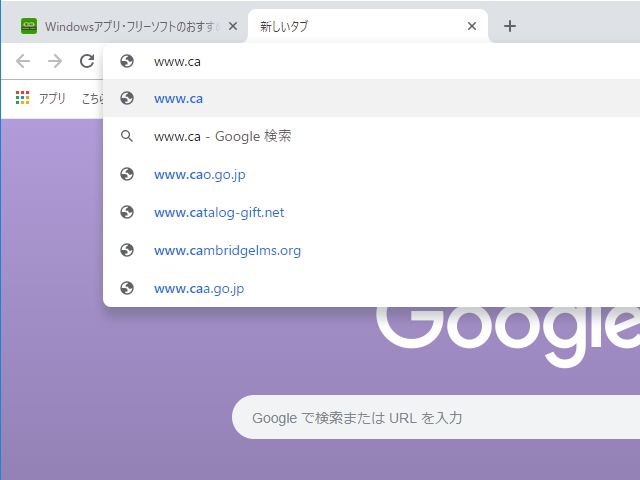Select the www.caa.go.jp suggestion
640x480 pixels.
371,288
